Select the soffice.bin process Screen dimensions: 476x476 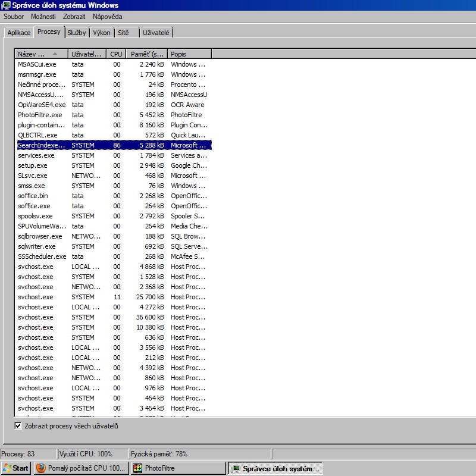[x=114, y=196]
